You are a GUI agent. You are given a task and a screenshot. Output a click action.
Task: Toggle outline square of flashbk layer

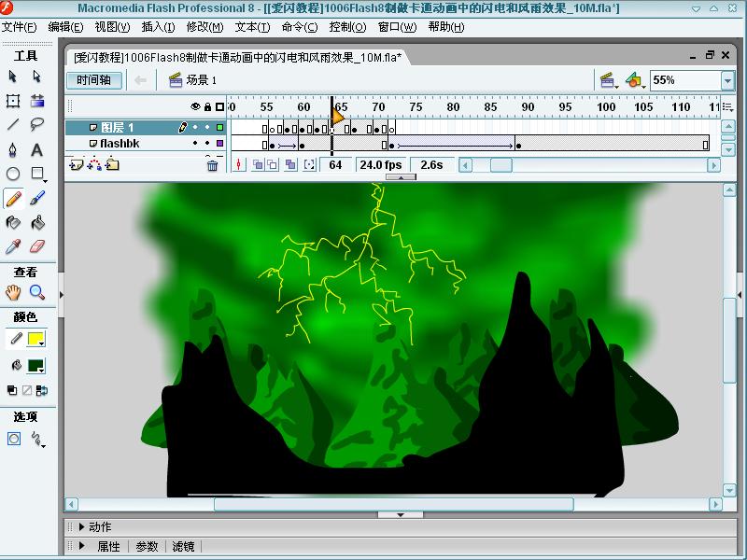(219, 143)
